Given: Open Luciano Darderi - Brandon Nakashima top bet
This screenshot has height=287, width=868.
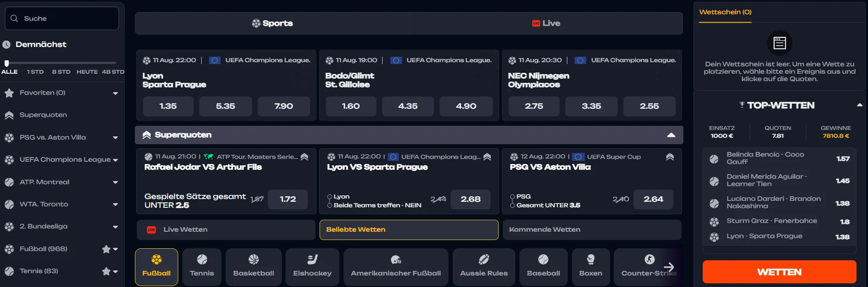Looking at the screenshot, I should [x=779, y=203].
